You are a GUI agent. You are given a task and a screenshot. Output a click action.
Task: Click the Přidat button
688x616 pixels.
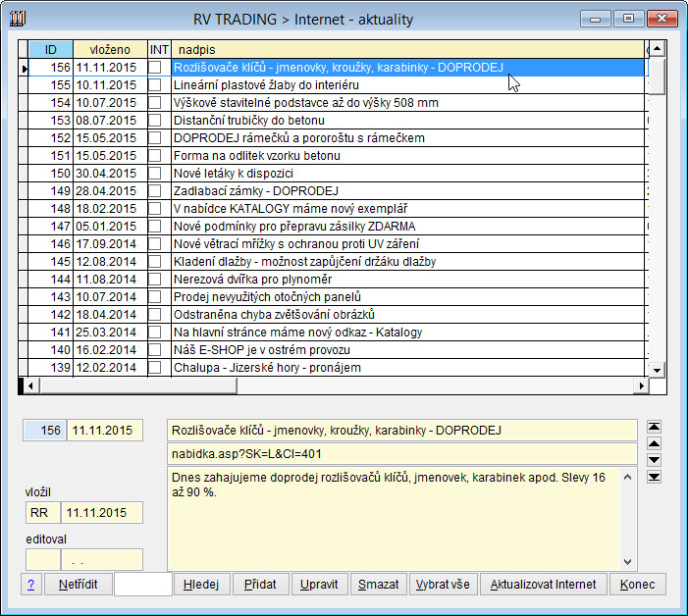point(261,584)
